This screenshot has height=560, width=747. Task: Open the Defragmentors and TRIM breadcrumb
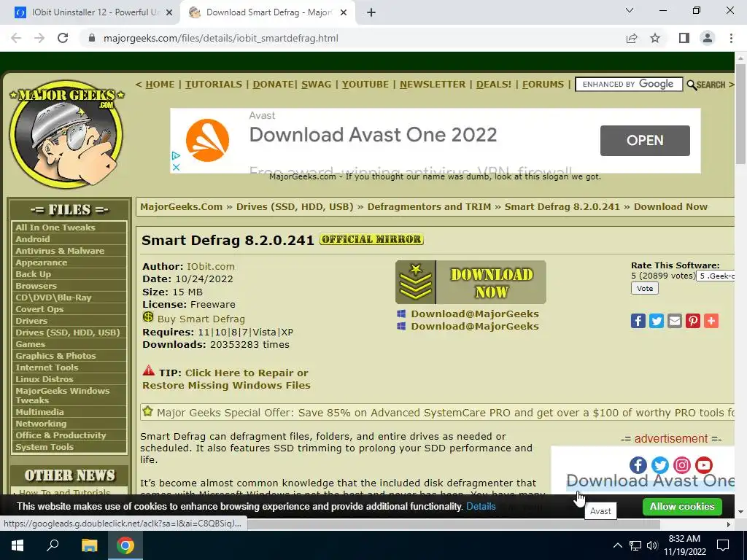(x=429, y=206)
